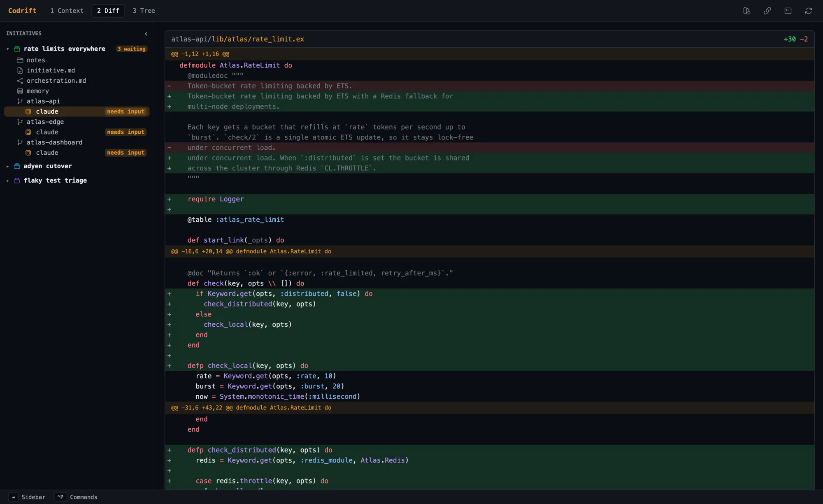Click the orchestration.md share icon

20,81
